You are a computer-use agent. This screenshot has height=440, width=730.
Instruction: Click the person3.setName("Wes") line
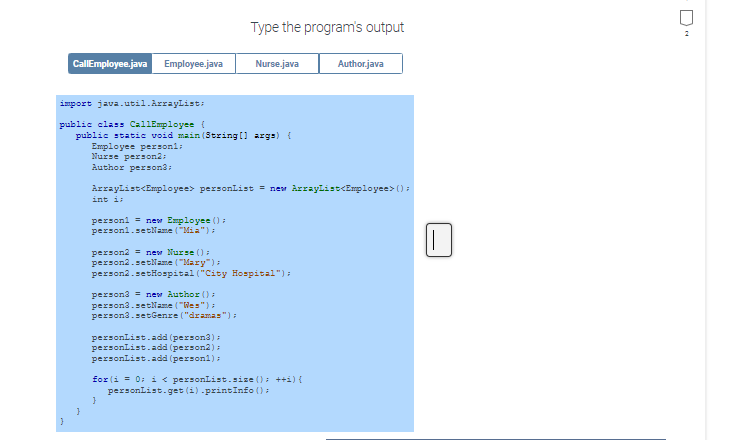click(153, 305)
